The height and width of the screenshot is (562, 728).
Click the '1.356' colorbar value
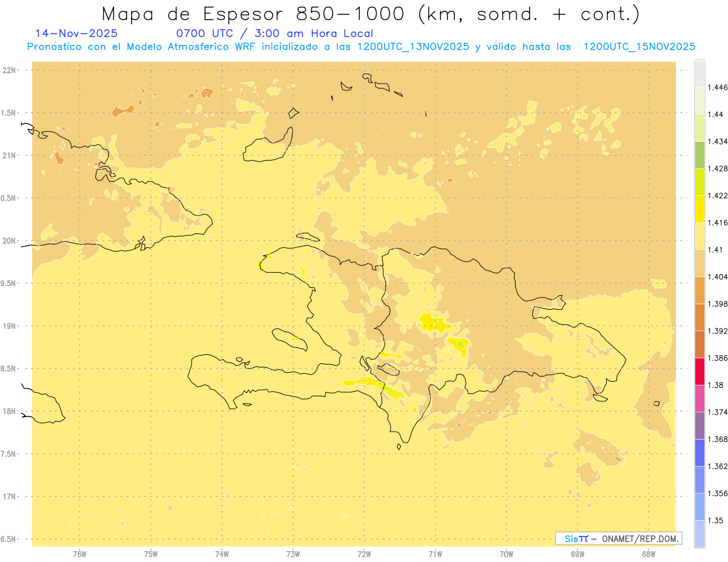pyautogui.click(x=718, y=493)
